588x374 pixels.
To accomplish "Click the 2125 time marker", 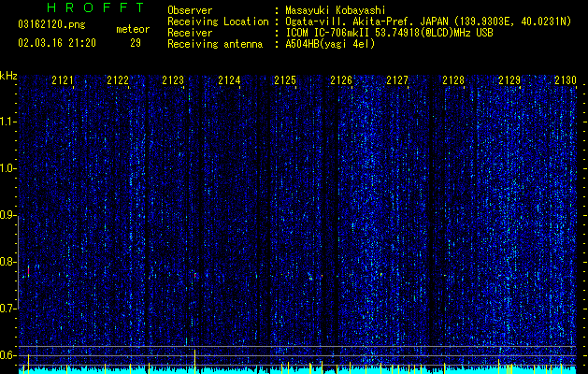I will tap(285, 80).
